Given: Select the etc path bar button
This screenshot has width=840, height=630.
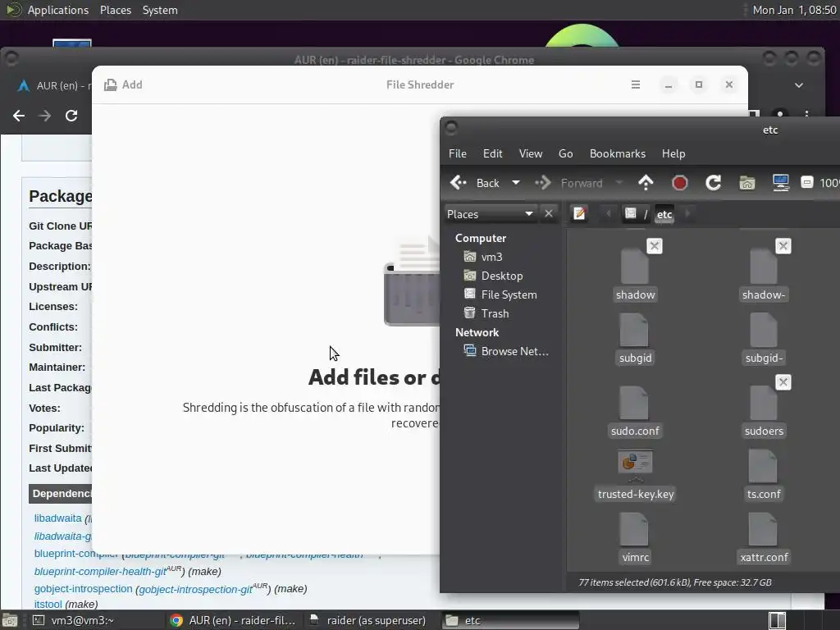Looking at the screenshot, I should 664,214.
